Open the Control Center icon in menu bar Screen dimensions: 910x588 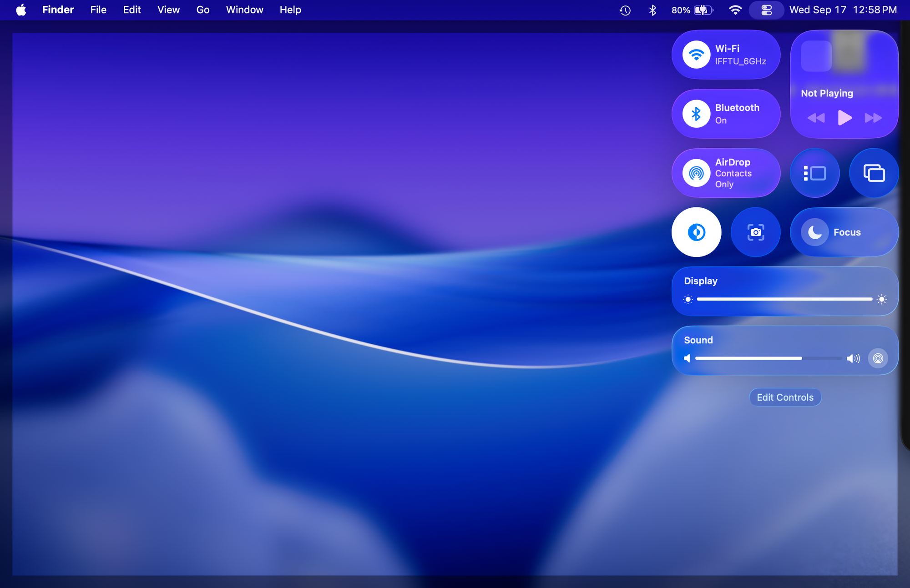(x=766, y=10)
